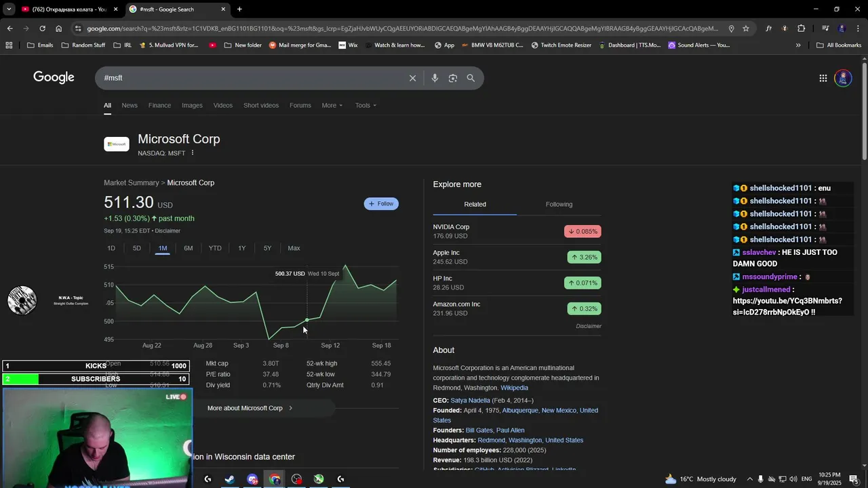
Task: Open the bookmarks apps grid icon
Action: click(x=9, y=45)
